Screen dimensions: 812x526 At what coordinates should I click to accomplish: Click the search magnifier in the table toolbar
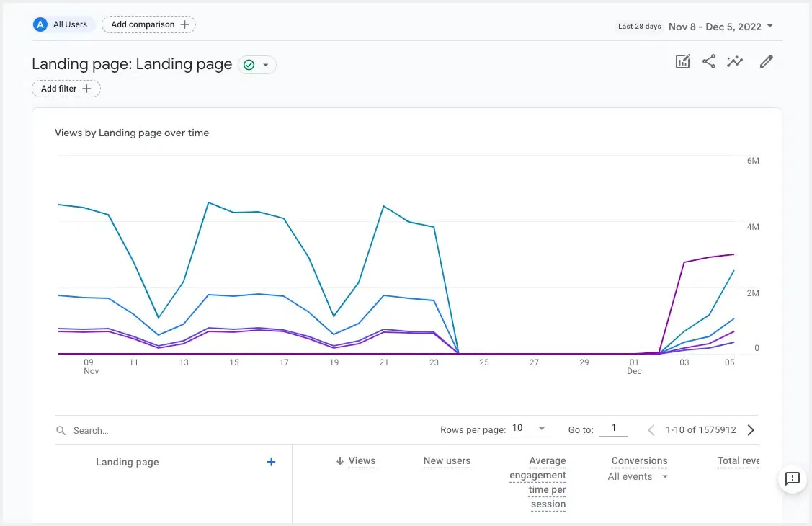[x=61, y=430]
